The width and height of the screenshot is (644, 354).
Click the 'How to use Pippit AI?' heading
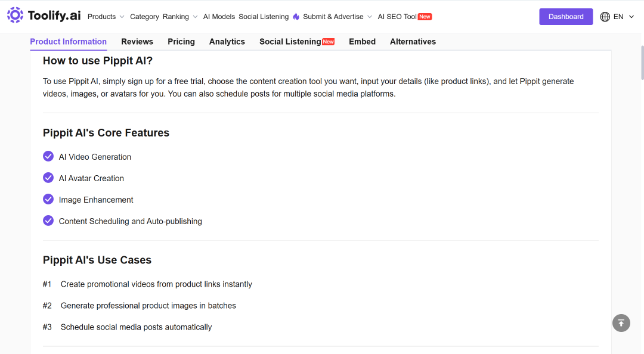pos(98,61)
